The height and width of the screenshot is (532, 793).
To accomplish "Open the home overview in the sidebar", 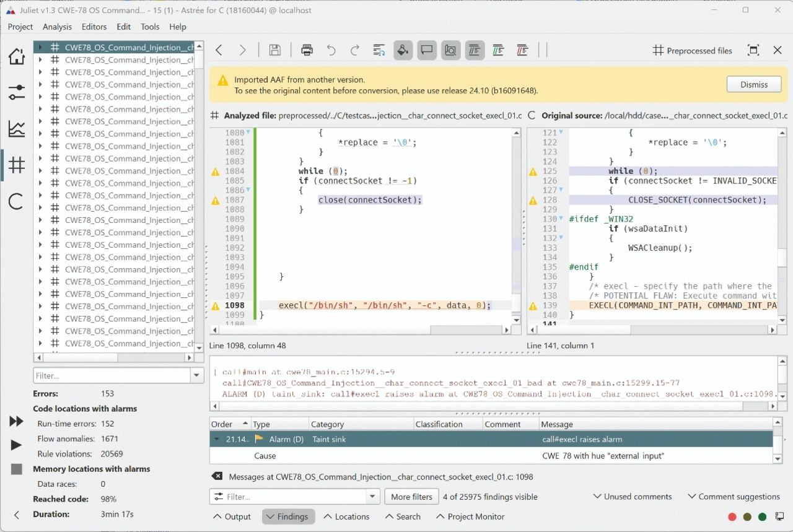I will tap(17, 56).
